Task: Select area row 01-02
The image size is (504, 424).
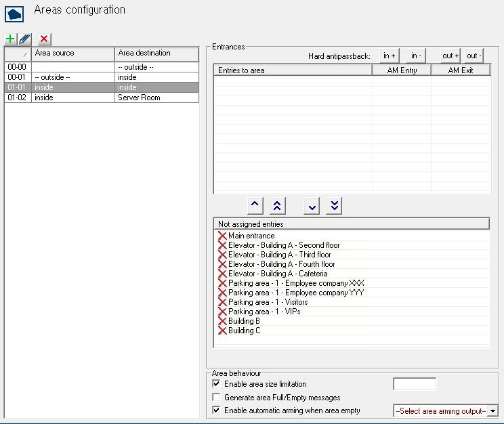Action: pos(102,98)
